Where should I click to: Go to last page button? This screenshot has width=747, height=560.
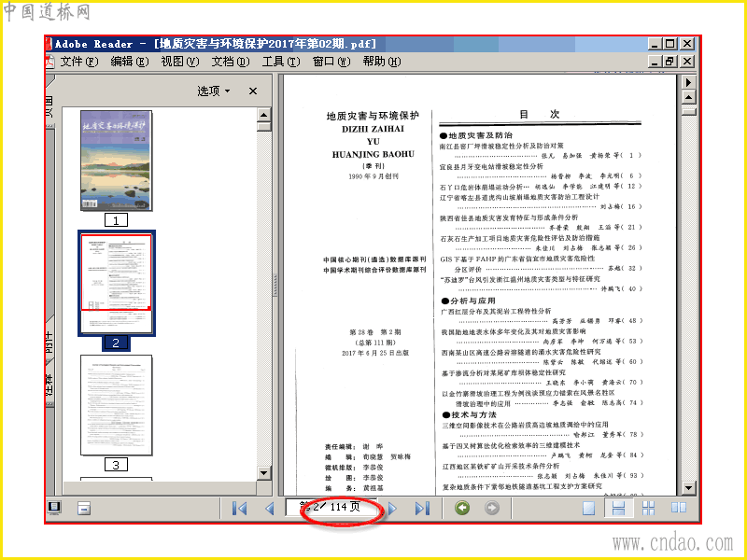coord(422,508)
